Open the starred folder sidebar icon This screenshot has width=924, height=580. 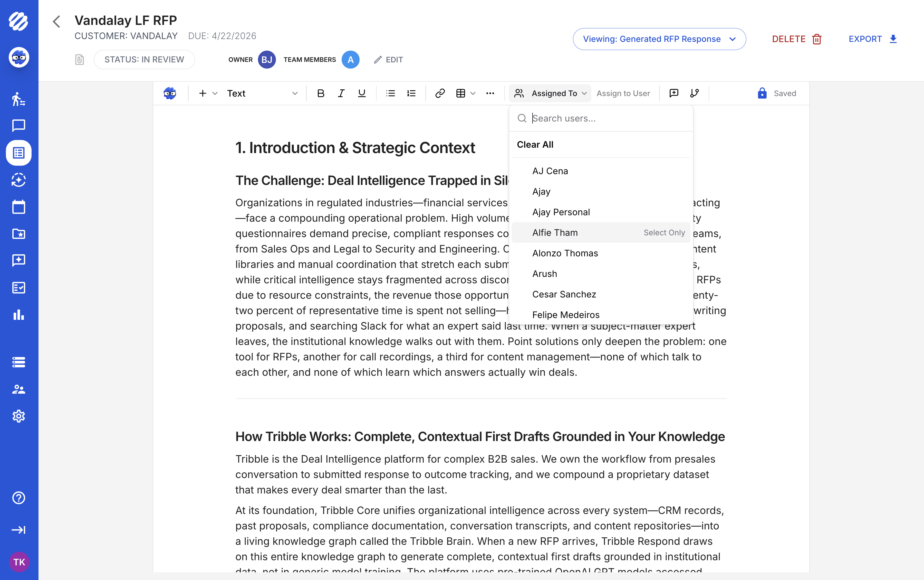click(x=18, y=233)
